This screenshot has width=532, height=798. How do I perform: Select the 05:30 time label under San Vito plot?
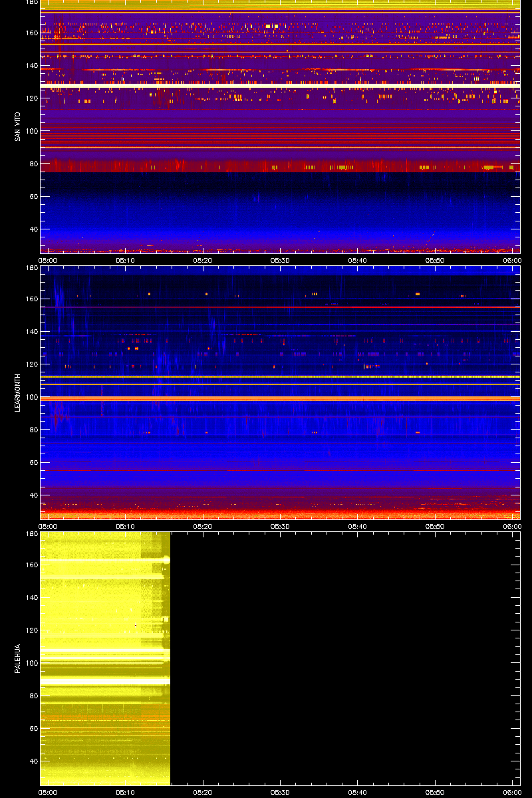280,260
